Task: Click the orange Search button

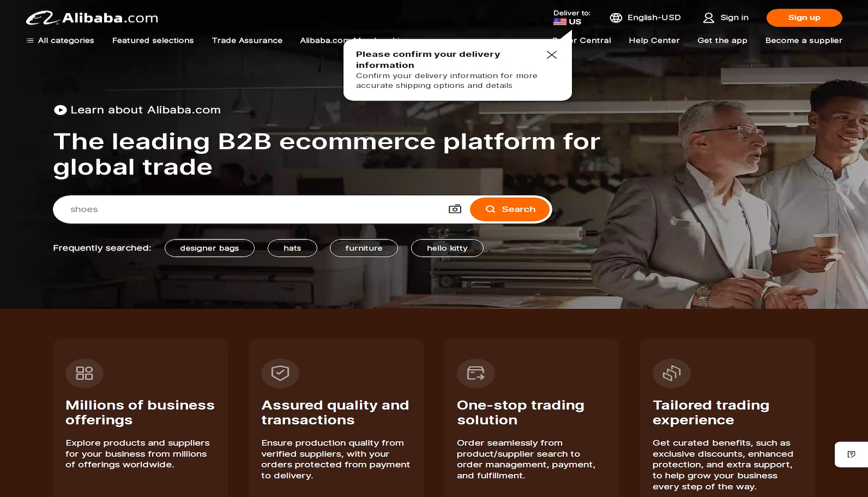Action: (x=510, y=209)
